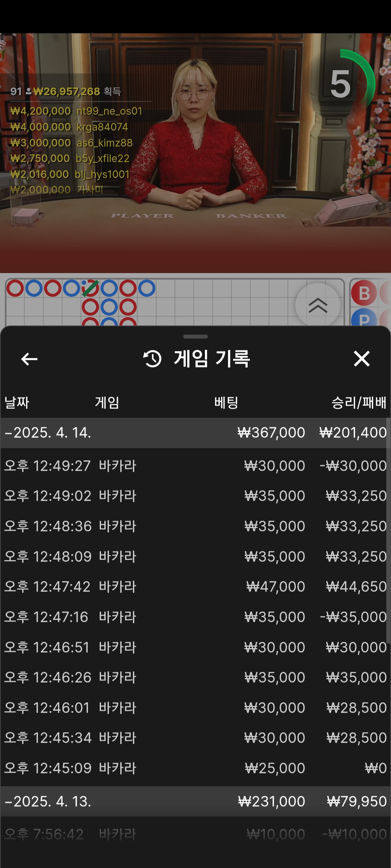Tap the BANKER label on the table
The image size is (391, 868).
coord(251,216)
